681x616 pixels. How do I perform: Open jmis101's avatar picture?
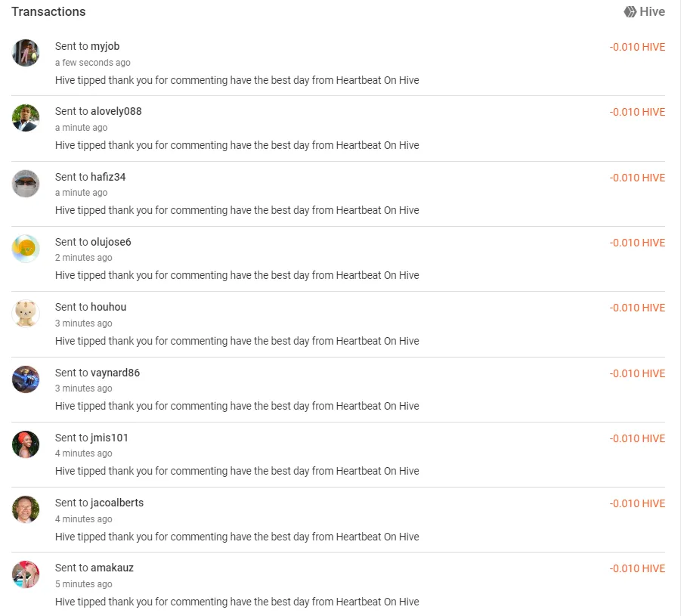pyautogui.click(x=26, y=444)
